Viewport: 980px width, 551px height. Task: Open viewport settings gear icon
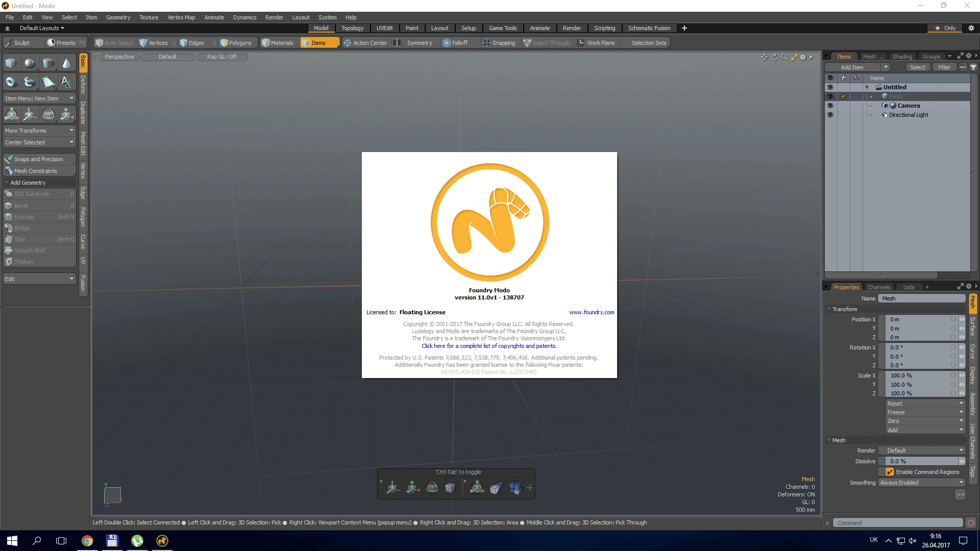(x=803, y=57)
